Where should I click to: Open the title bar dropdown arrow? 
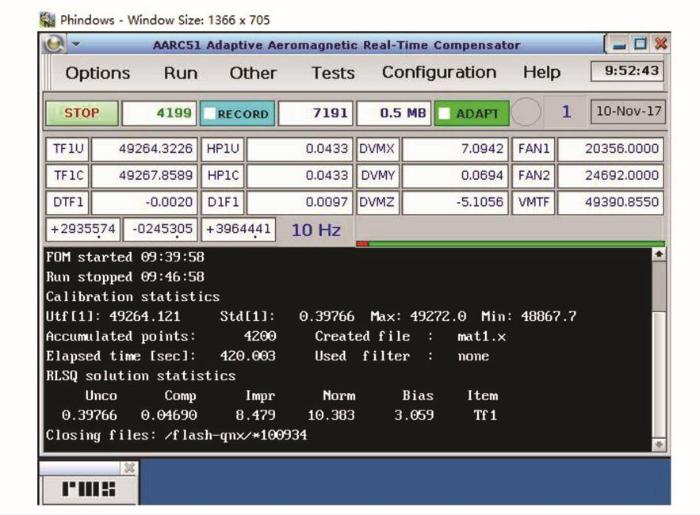75,44
